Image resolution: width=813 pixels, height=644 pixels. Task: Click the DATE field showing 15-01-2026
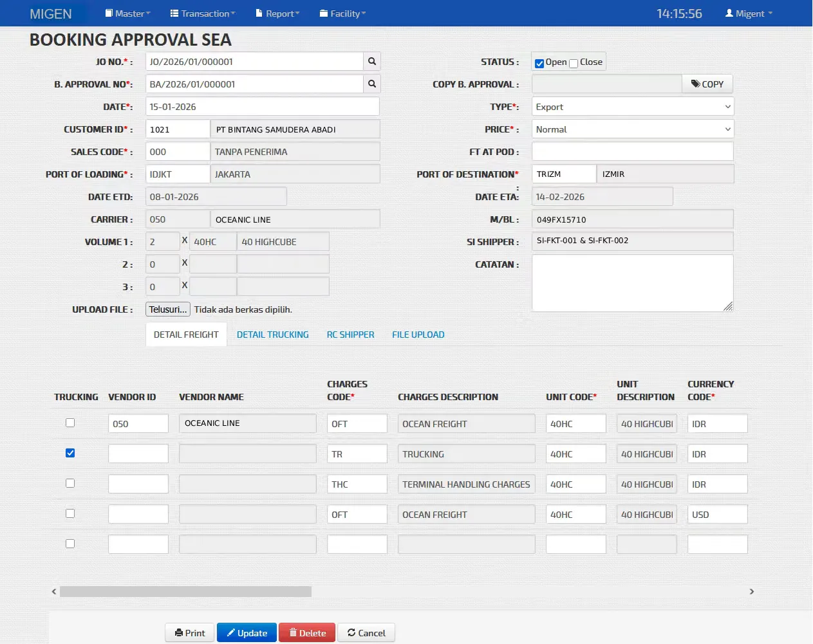point(263,107)
